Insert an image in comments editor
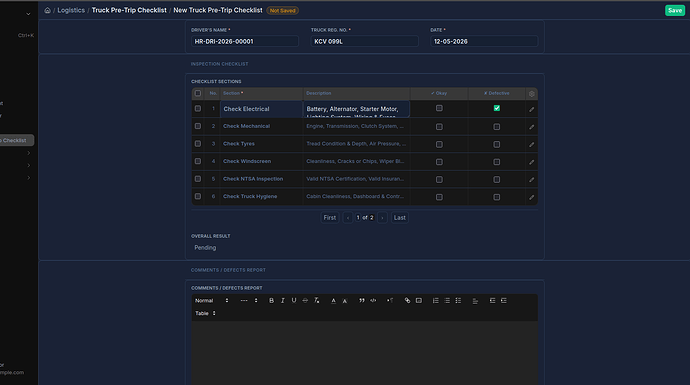690x385 pixels. point(419,301)
